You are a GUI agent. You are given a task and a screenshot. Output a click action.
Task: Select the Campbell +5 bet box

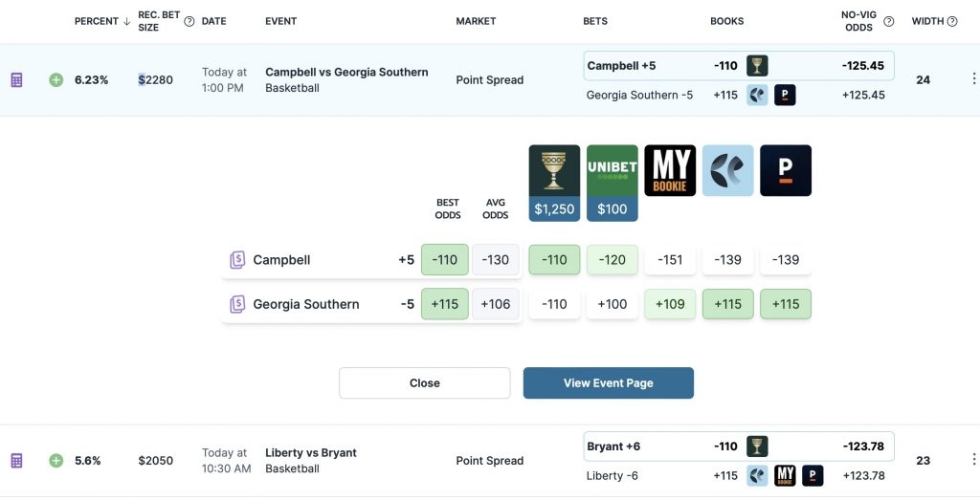tap(739, 66)
